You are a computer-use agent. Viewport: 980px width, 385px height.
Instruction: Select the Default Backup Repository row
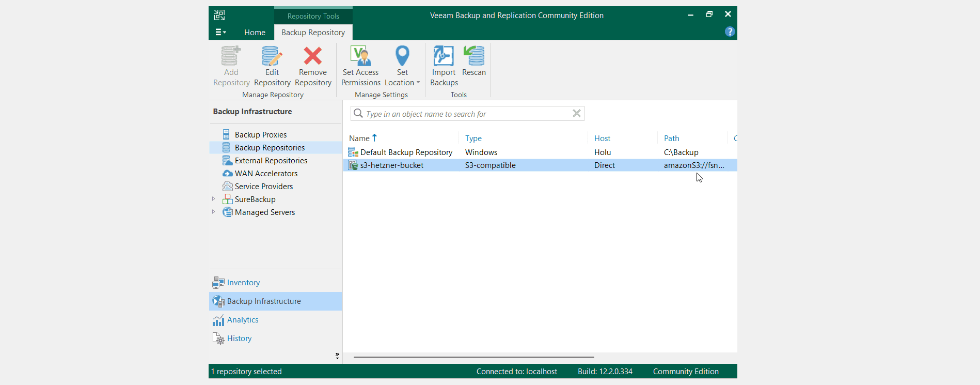pyautogui.click(x=540, y=152)
